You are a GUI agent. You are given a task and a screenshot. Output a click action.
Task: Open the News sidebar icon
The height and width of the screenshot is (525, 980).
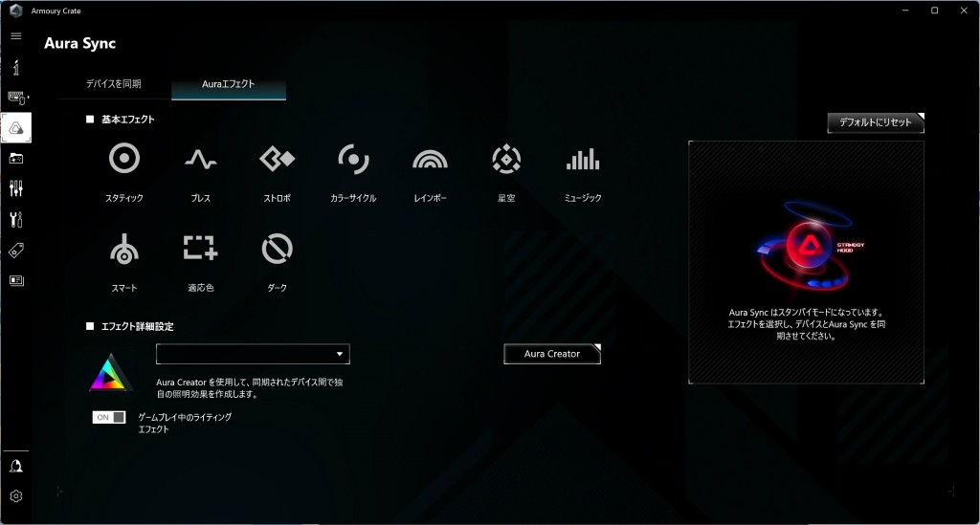tap(16, 280)
